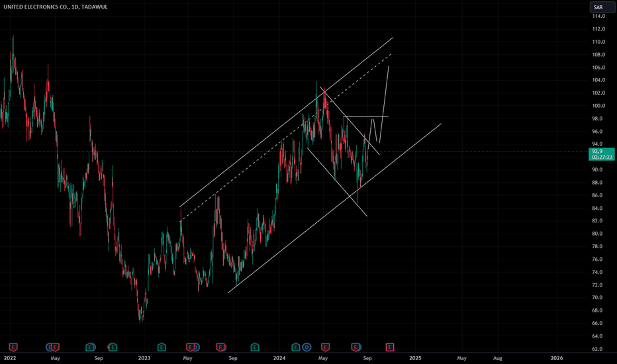Click the red earnings marker above May 2023

click(190, 347)
